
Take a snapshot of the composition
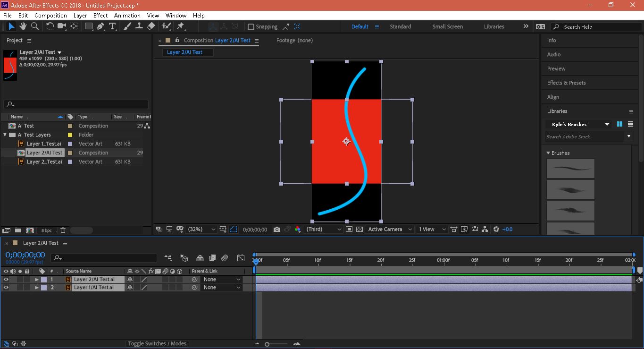(276, 229)
